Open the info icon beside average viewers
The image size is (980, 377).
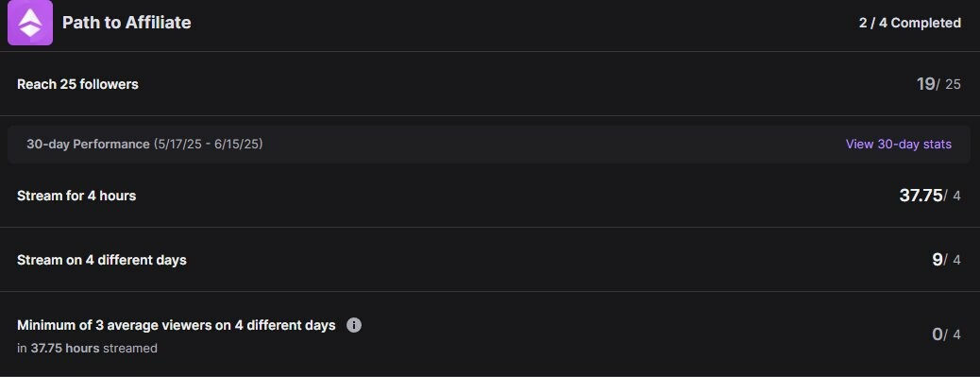(x=354, y=325)
